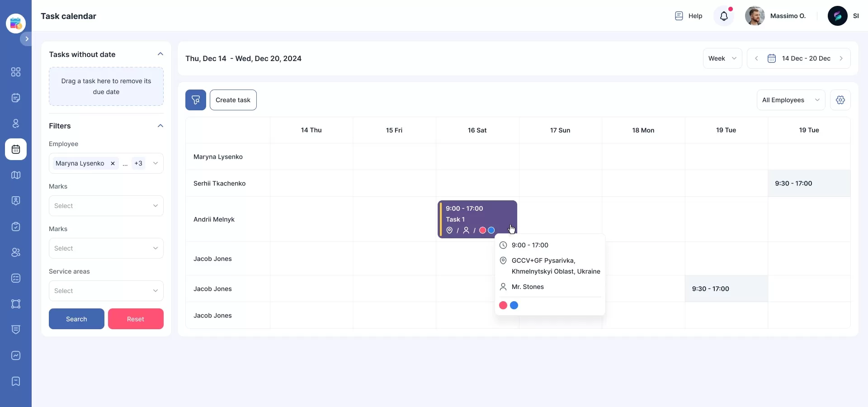Select the clipboard checklist sidebar icon
The image size is (868, 407).
pyautogui.click(x=15, y=227)
